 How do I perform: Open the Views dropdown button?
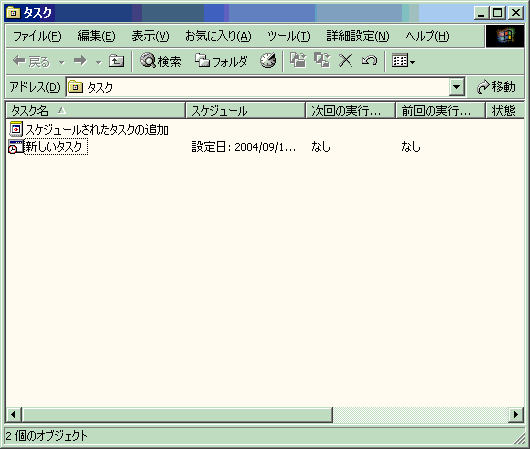(x=403, y=61)
